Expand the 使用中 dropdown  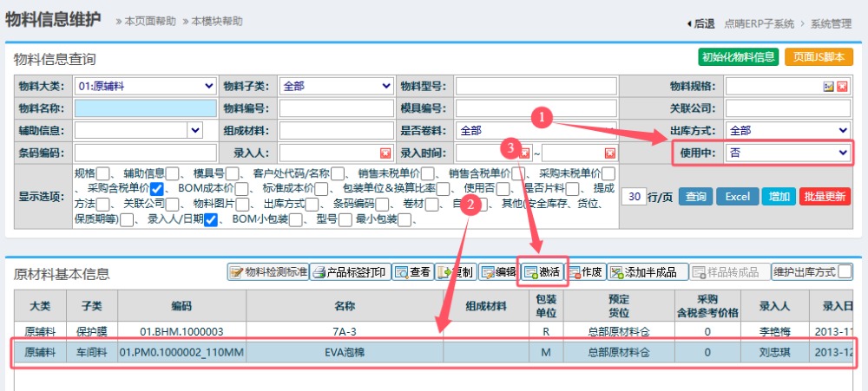click(x=788, y=153)
